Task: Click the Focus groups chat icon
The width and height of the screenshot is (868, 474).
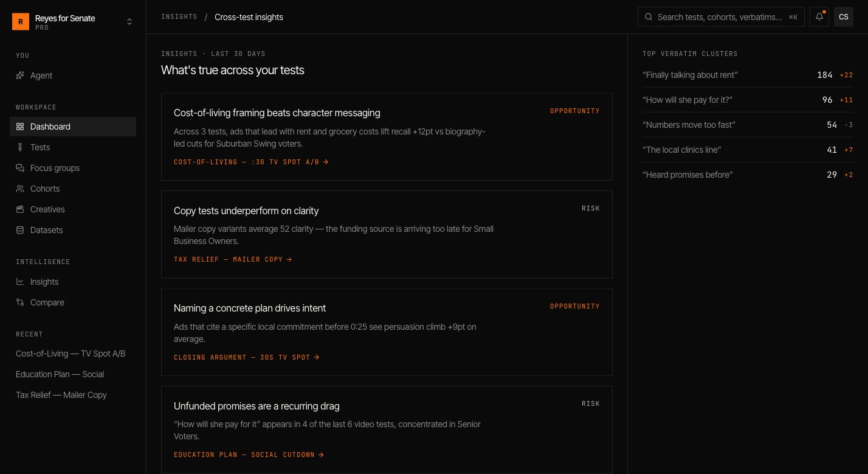Action: (x=20, y=168)
